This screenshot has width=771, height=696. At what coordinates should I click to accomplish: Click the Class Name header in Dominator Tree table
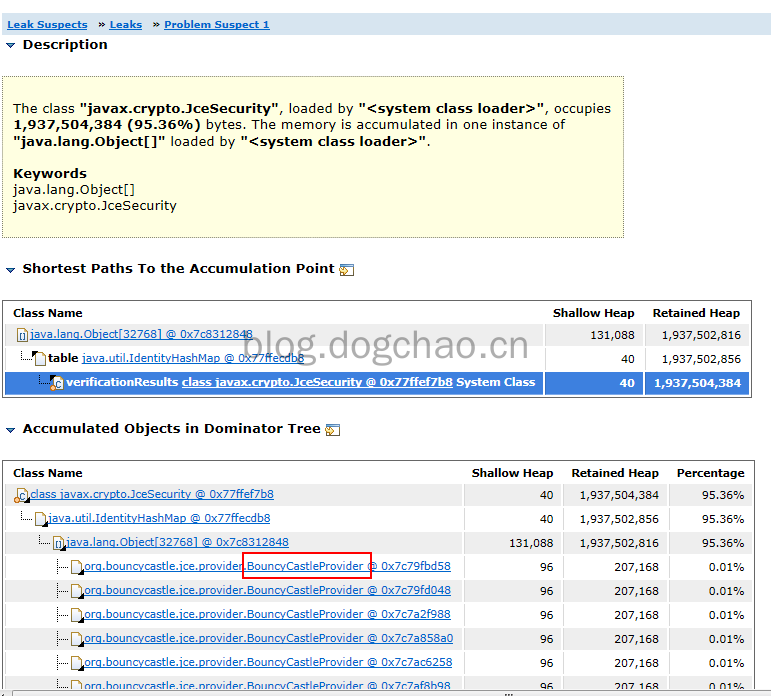[48, 473]
